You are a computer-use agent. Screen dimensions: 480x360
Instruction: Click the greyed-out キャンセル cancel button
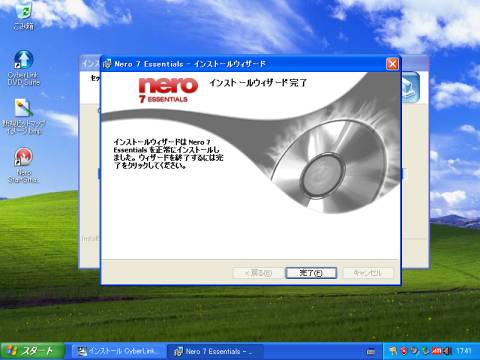coord(368,273)
